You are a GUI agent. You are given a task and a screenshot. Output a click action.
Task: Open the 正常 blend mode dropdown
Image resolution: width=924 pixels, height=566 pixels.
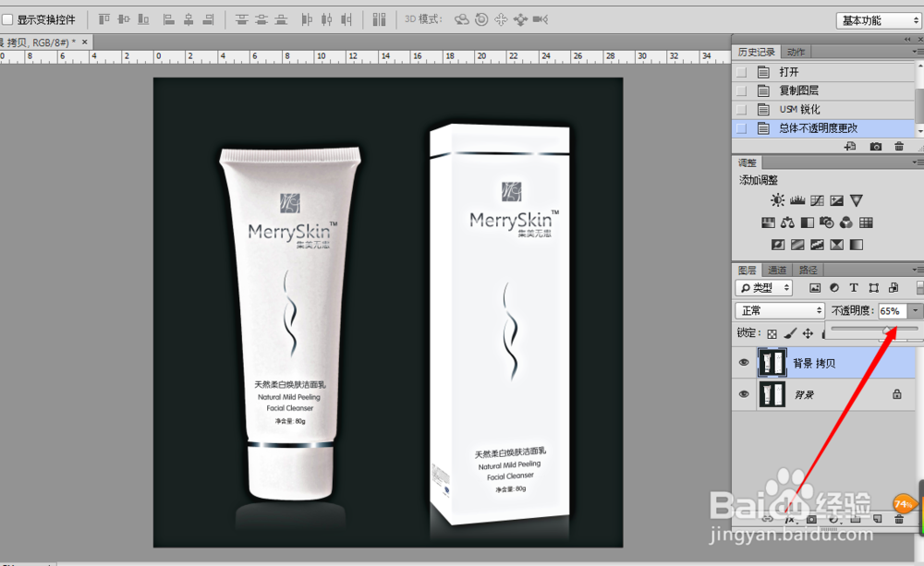(x=779, y=310)
